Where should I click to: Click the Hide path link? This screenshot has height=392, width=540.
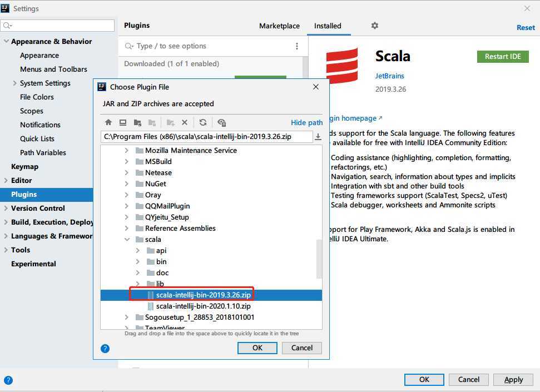coord(306,123)
